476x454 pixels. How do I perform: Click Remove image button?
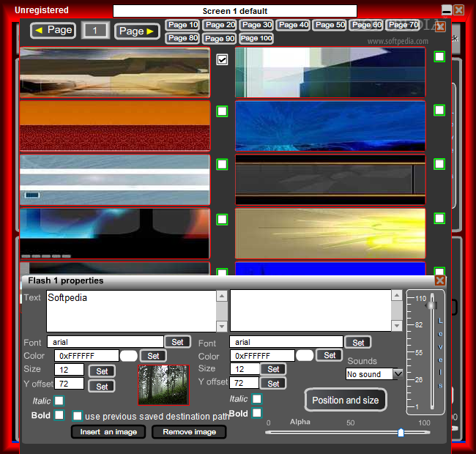tap(189, 432)
